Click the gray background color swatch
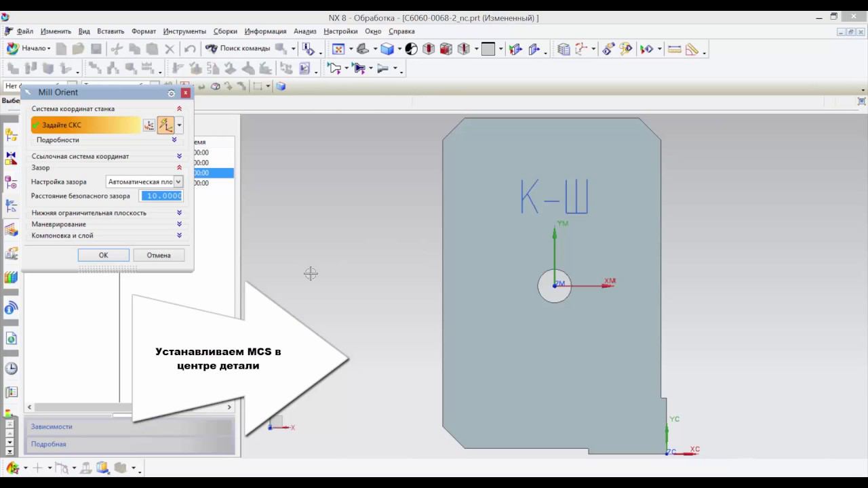This screenshot has height=488, width=868. [488, 49]
